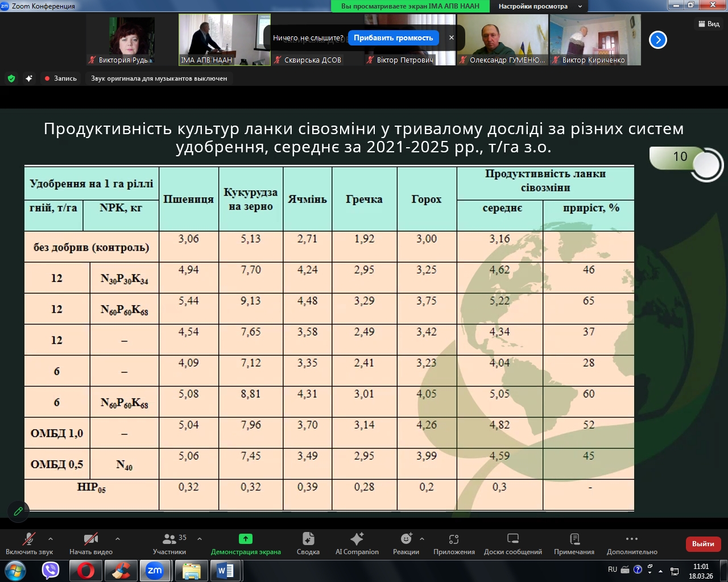Viewport: 728px width, 582px height.
Task: Expand audio options arrow beside microphone
Action: click(51, 538)
